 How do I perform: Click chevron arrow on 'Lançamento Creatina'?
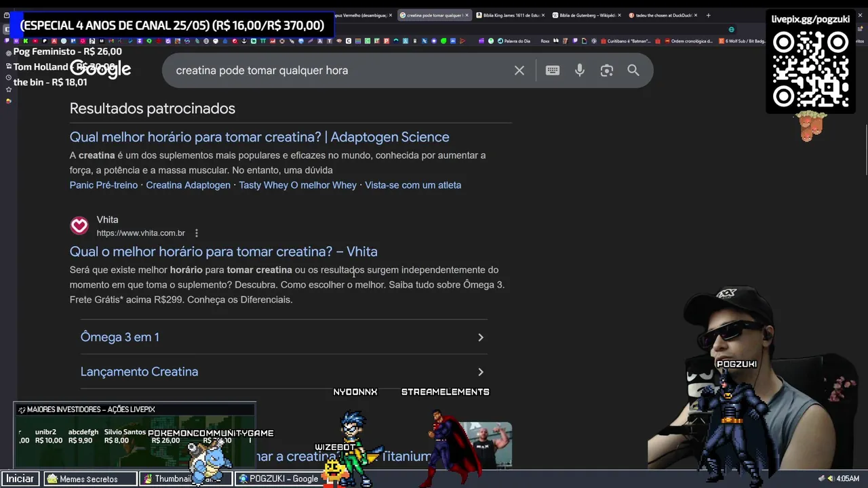(x=481, y=371)
